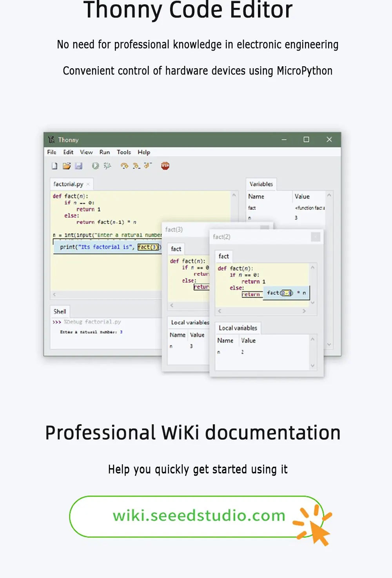Click Name header in fact(3) local variables
The height and width of the screenshot is (578, 392).
pyautogui.click(x=178, y=335)
